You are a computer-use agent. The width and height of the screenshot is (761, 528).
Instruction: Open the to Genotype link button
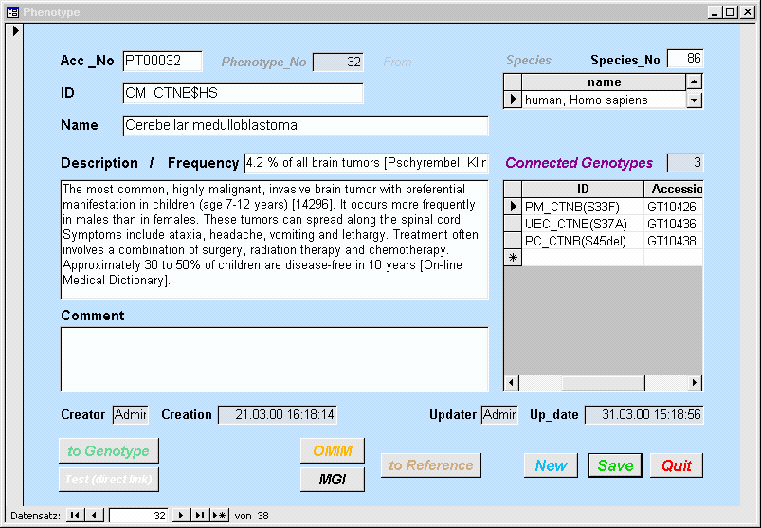point(108,451)
